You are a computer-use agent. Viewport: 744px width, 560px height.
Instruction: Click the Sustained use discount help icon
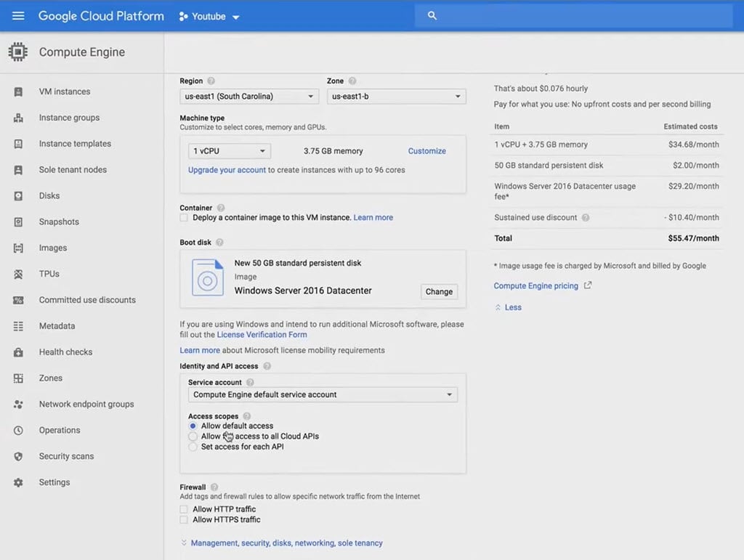(586, 218)
